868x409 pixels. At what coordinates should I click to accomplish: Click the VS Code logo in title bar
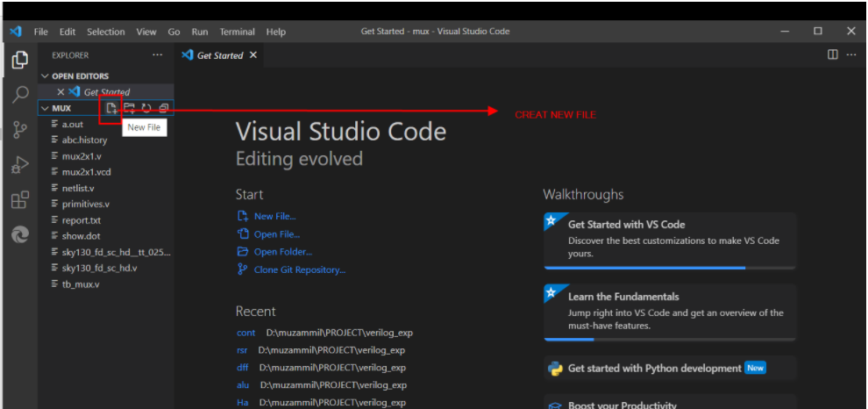[16, 32]
